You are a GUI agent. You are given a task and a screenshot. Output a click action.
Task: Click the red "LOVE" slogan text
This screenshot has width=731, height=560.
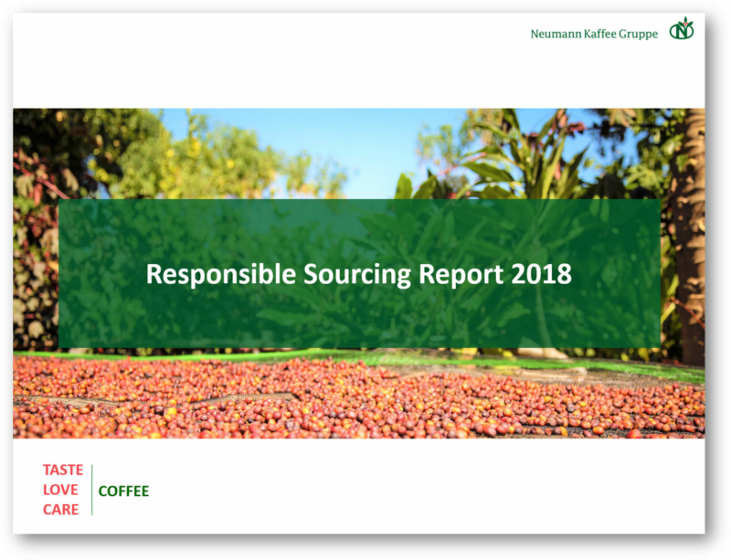click(x=61, y=490)
